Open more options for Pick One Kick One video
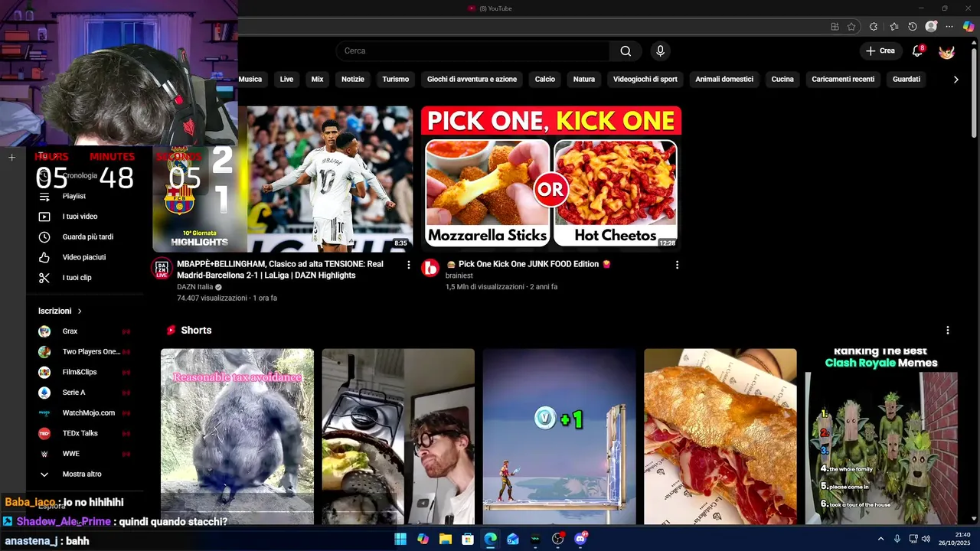The width and height of the screenshot is (980, 551). click(677, 265)
